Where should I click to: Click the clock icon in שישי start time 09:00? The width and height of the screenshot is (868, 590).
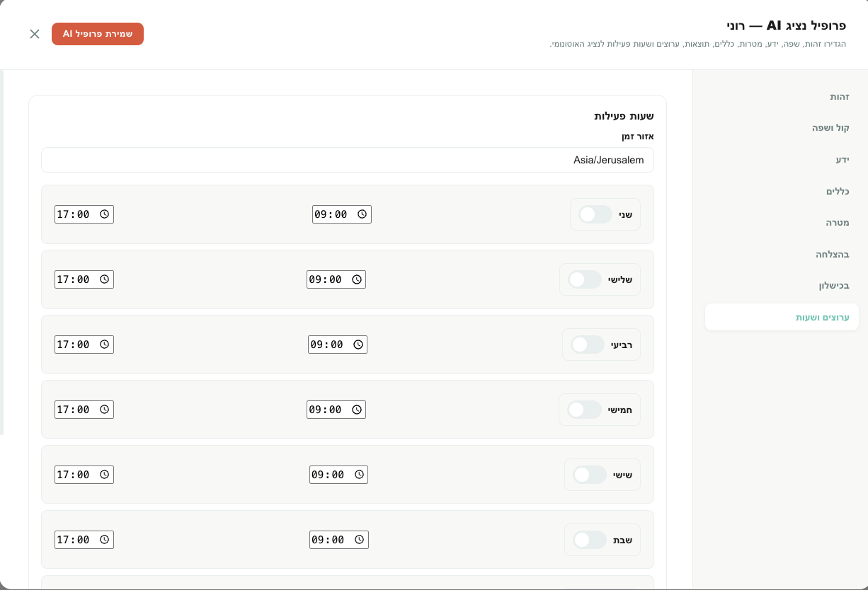359,475
